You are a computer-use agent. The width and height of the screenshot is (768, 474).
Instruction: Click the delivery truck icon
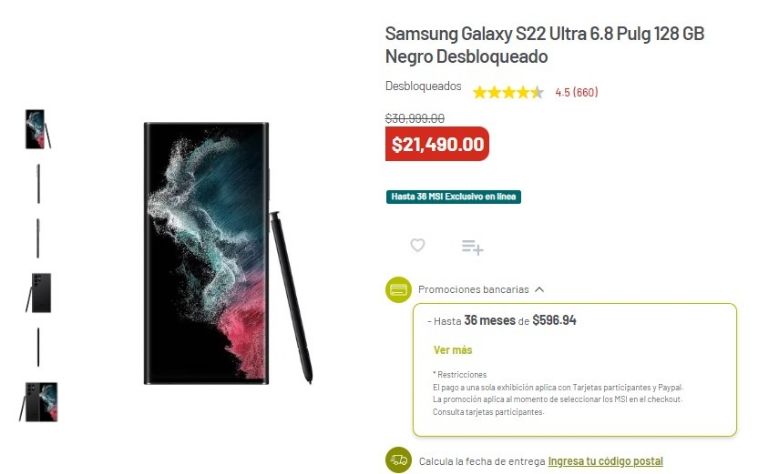[x=398, y=460]
